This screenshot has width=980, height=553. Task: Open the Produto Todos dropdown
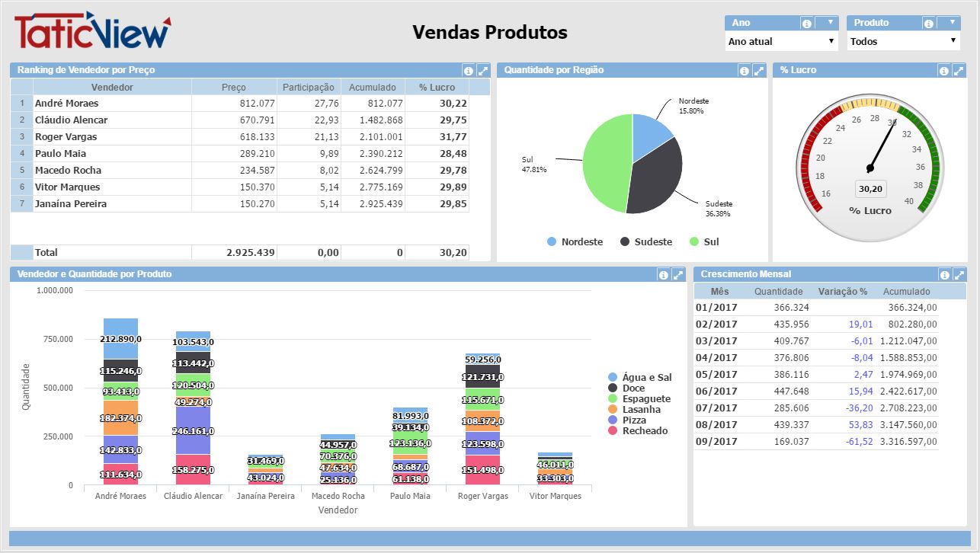pos(903,41)
